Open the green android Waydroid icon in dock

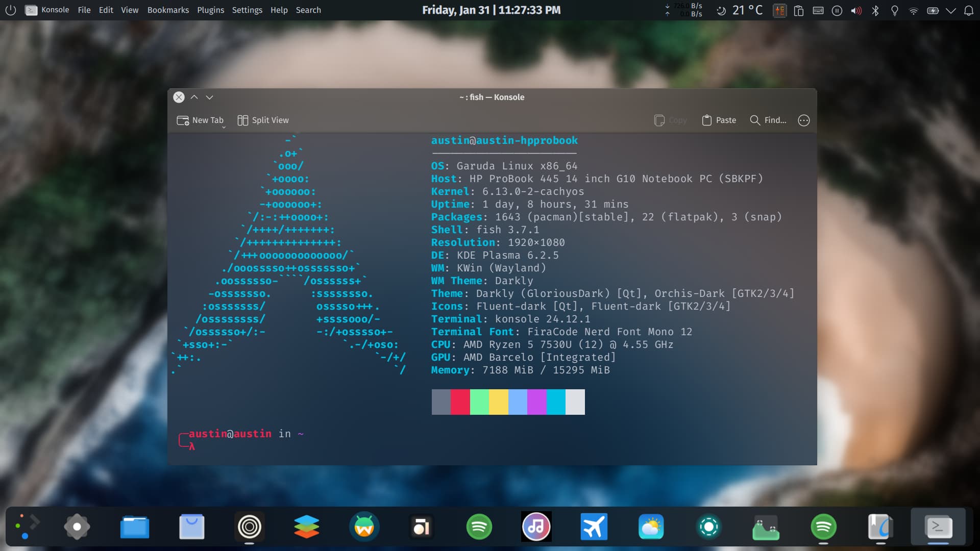[x=364, y=527]
